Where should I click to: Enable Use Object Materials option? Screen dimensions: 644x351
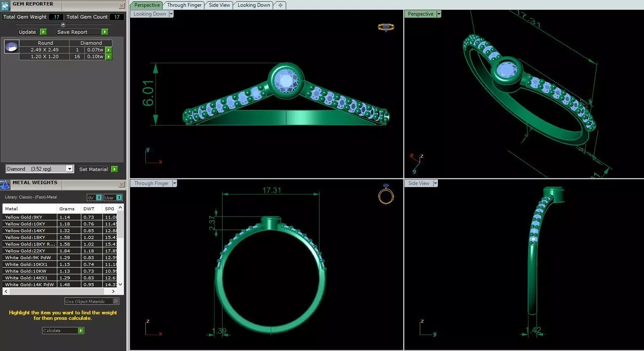tap(92, 301)
